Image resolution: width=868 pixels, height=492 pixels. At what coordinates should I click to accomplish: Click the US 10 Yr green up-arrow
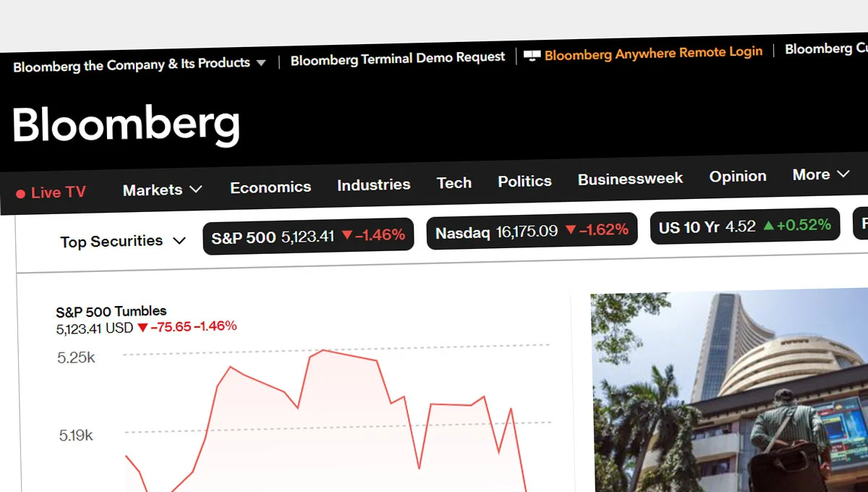(x=768, y=226)
